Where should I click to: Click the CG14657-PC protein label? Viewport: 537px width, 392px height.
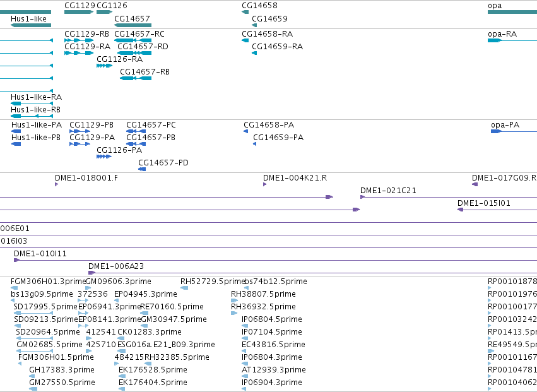tap(151, 125)
